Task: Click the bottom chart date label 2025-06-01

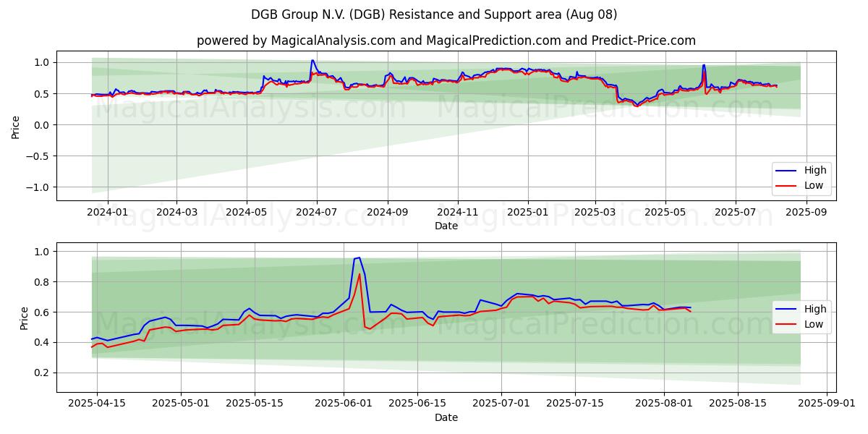Action: pos(344,404)
